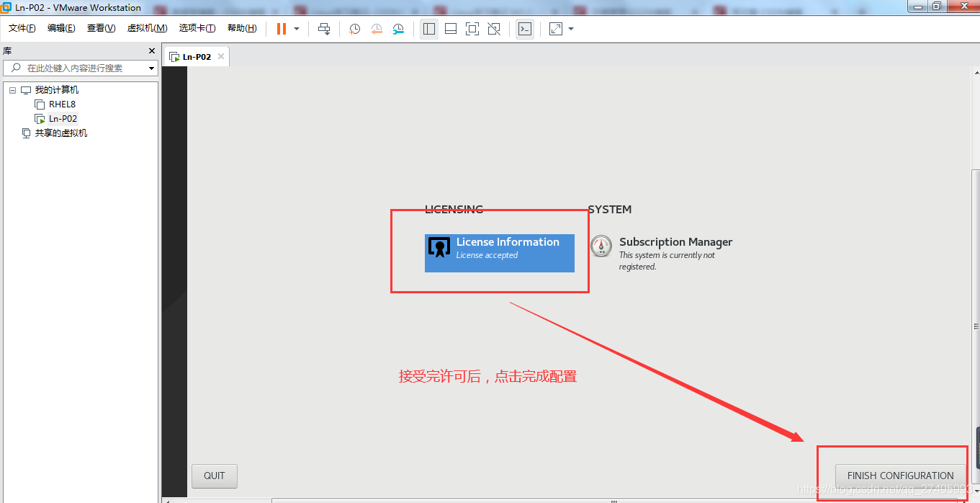The width and height of the screenshot is (980, 503).
Task: Close the library panel
Action: tap(152, 51)
